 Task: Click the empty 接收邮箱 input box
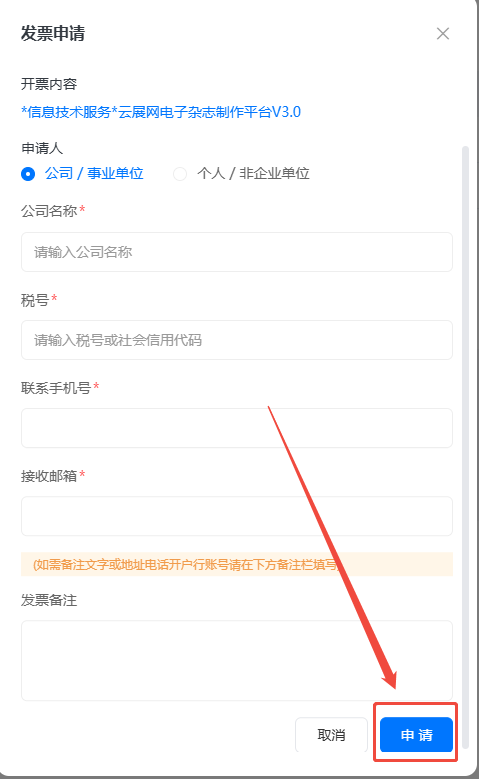click(237, 516)
